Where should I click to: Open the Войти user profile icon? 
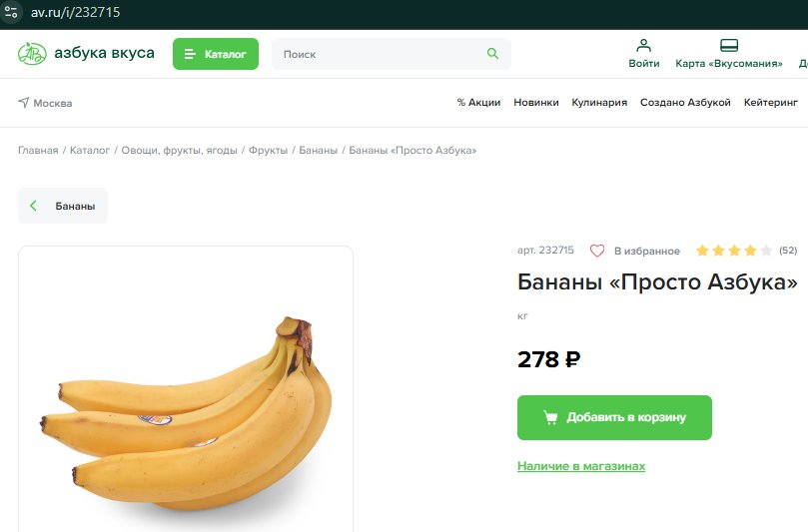[643, 45]
